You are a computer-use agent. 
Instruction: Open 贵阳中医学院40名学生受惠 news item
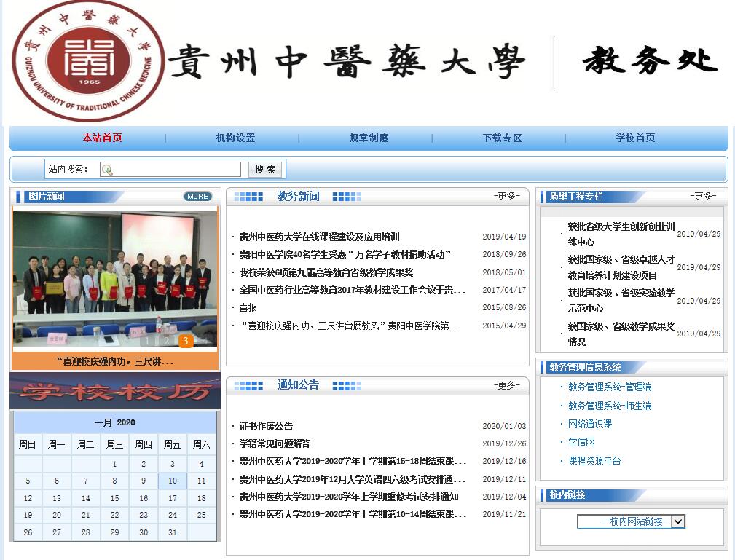345,254
